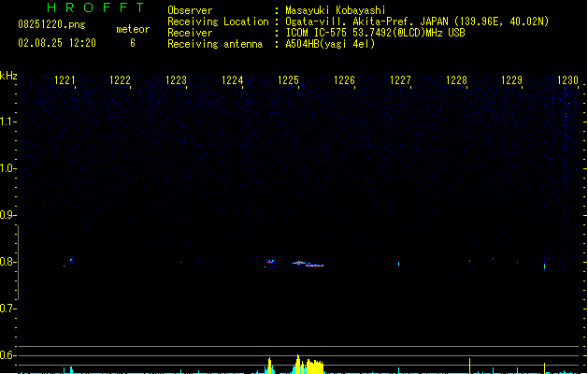Click the 0.8 kHz axis label

click(x=7, y=262)
